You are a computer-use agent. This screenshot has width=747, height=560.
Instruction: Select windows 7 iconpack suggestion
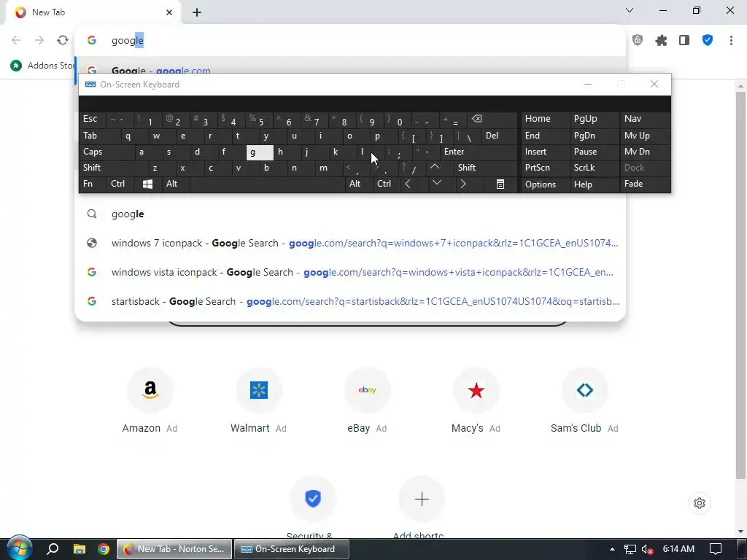coord(350,244)
